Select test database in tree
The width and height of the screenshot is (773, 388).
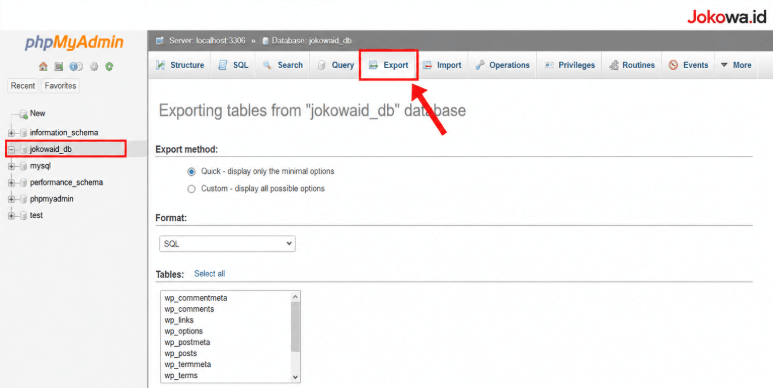pos(36,215)
